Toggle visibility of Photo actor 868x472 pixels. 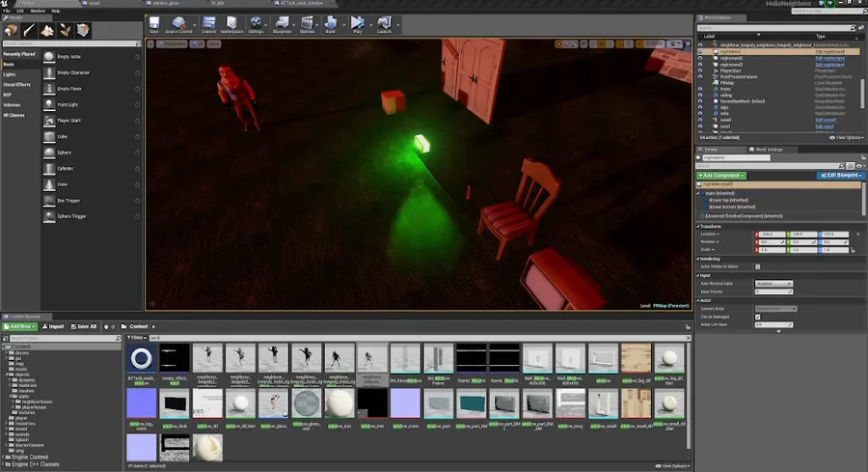point(700,89)
